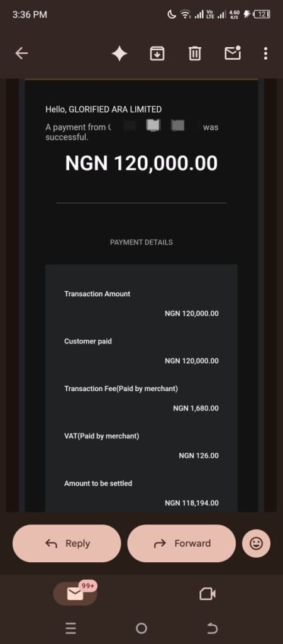Tap the PAYMENT DETAILS heading
This screenshot has height=644, width=283.
(x=141, y=242)
